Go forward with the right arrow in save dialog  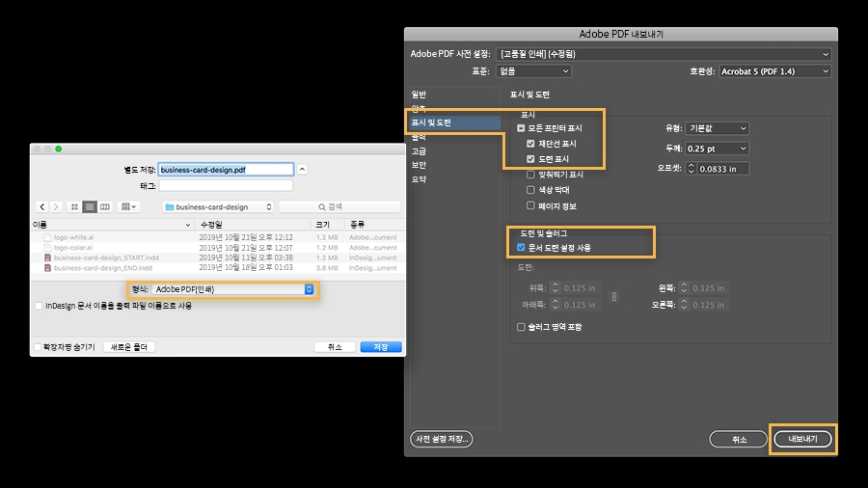tap(56, 207)
